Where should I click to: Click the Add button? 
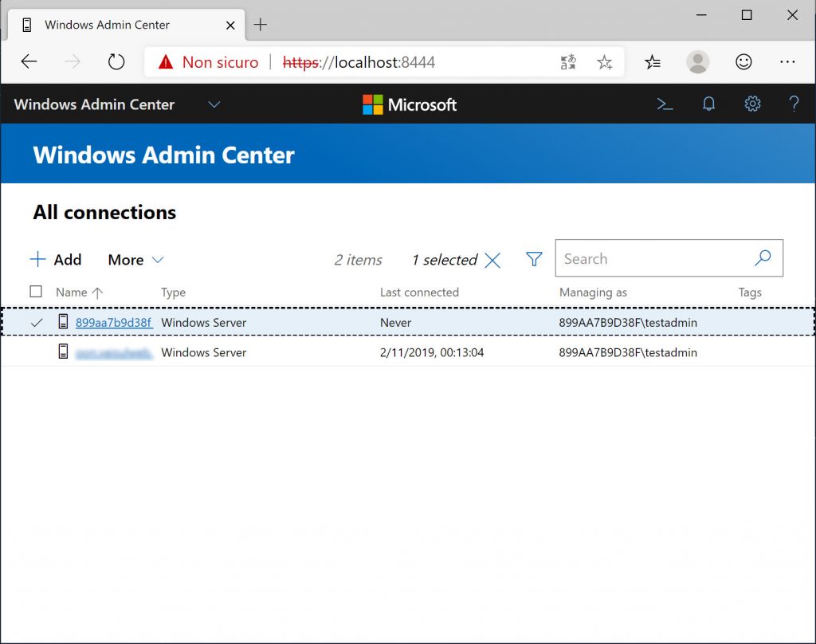coord(56,260)
